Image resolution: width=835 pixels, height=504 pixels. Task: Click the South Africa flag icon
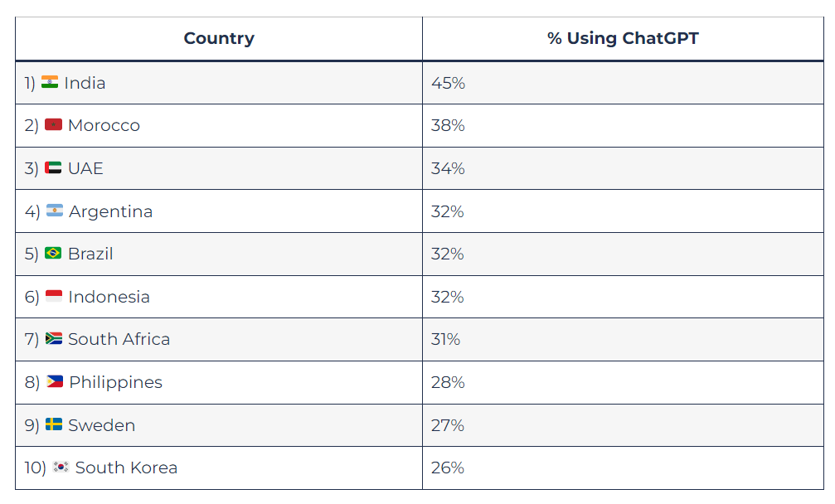(54, 338)
